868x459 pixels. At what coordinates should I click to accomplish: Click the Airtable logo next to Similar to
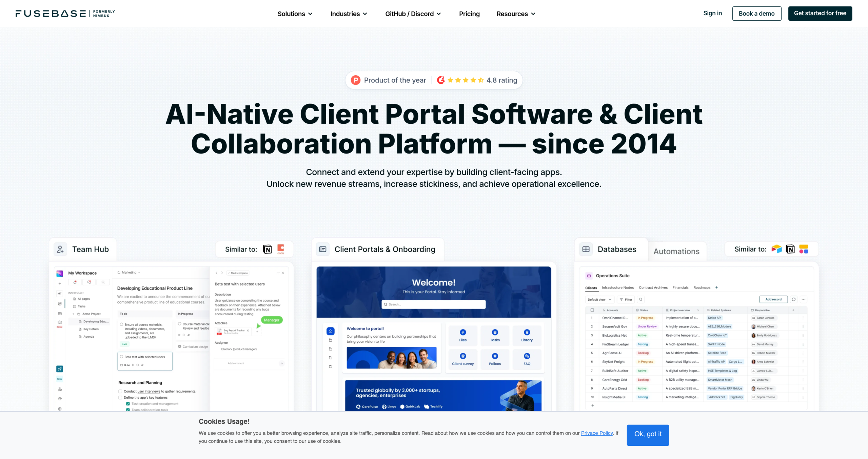pos(776,249)
